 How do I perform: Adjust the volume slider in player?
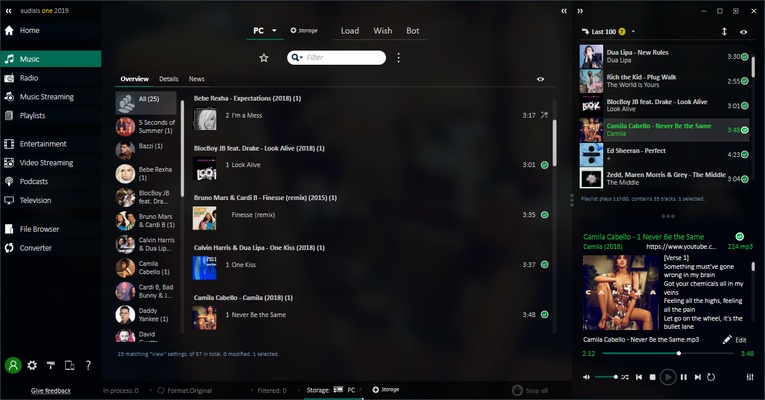pos(605,377)
